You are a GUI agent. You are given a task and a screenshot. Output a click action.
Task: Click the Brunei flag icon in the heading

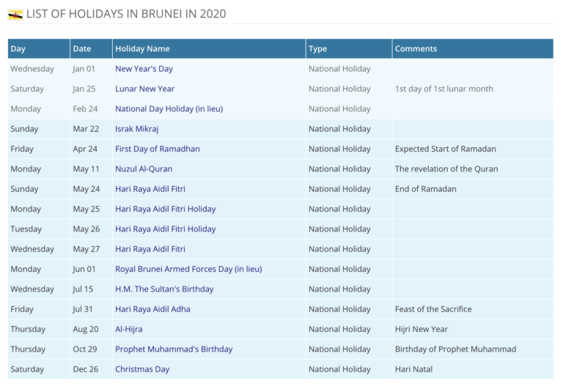tap(15, 15)
